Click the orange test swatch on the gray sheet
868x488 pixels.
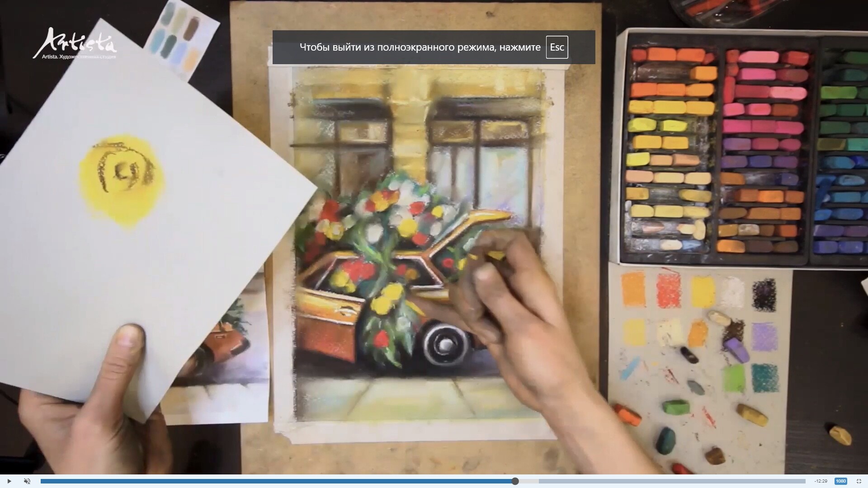pyautogui.click(x=633, y=289)
